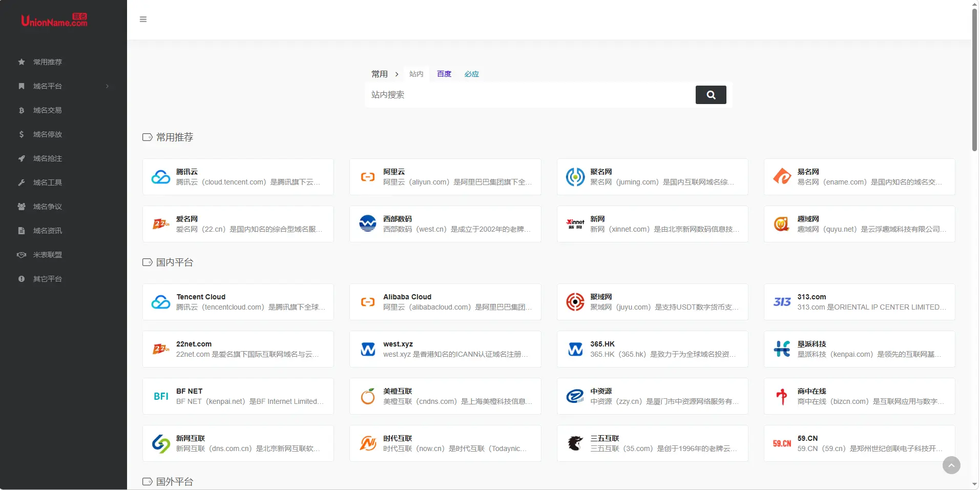The image size is (980, 490).
Task: Open the Tencent Cloud link title
Action: tap(201, 297)
